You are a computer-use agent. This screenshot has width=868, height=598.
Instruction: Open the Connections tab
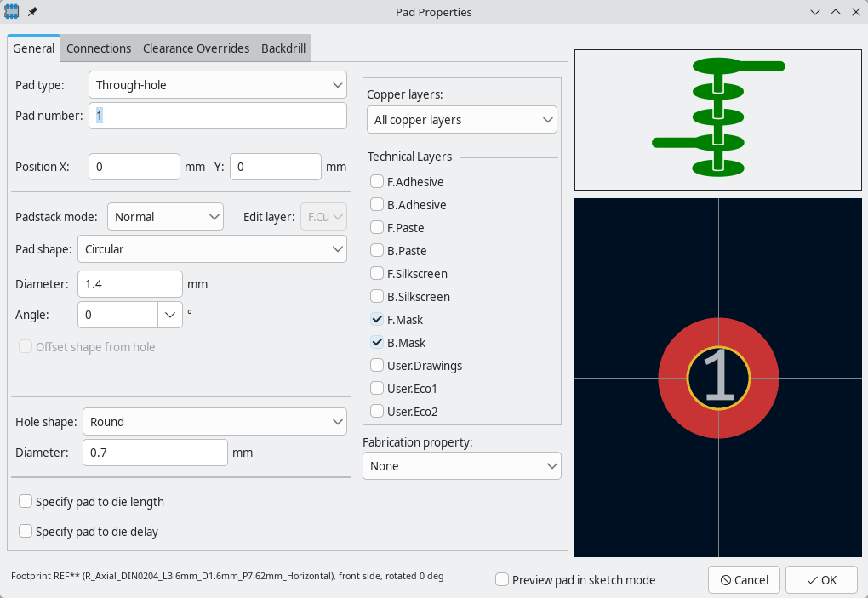pyautogui.click(x=99, y=48)
